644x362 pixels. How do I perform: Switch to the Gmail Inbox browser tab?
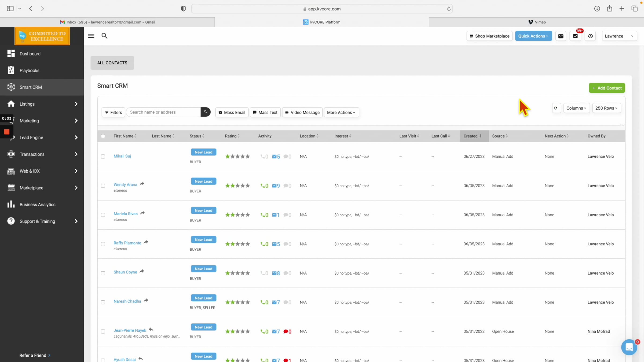click(107, 22)
